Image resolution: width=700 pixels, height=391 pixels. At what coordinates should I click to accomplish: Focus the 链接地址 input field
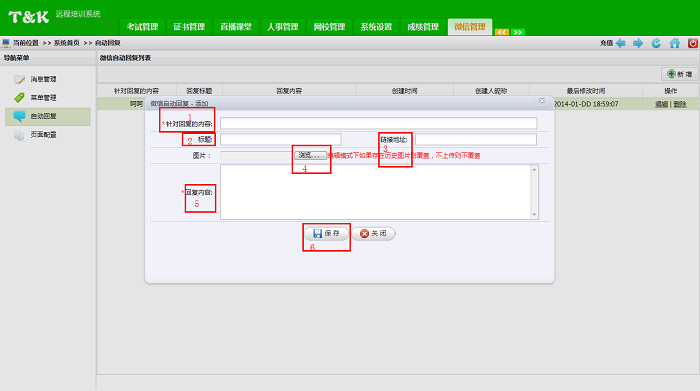pyautogui.click(x=475, y=139)
